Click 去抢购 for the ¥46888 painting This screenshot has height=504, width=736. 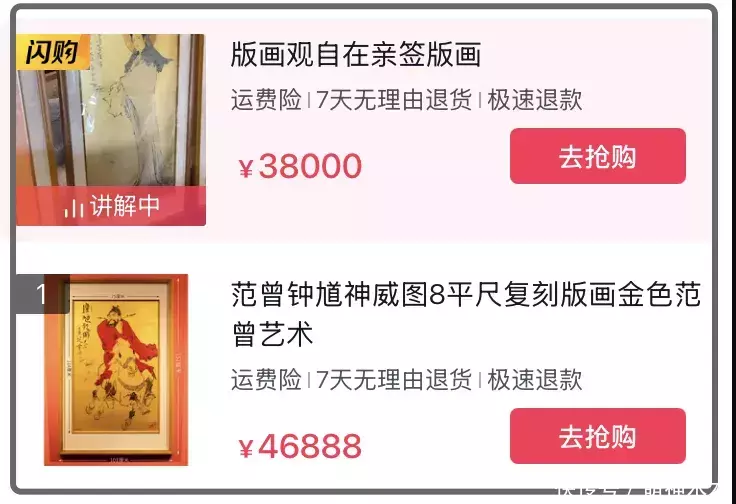[598, 436]
